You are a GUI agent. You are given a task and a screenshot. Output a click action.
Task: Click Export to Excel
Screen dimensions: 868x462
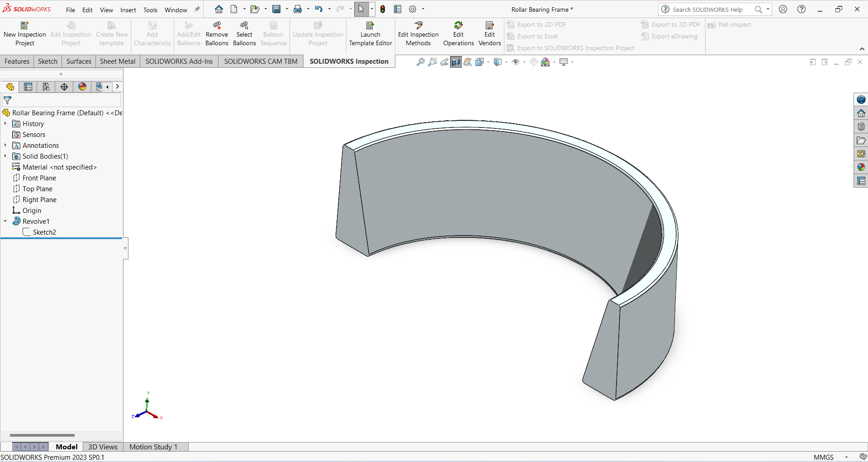(537, 36)
